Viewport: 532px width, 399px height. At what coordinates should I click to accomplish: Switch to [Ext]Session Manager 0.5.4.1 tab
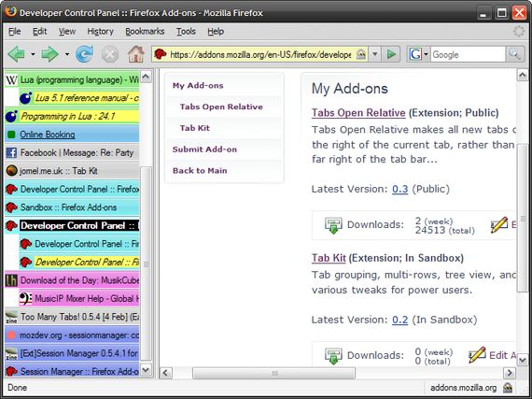tap(72, 353)
